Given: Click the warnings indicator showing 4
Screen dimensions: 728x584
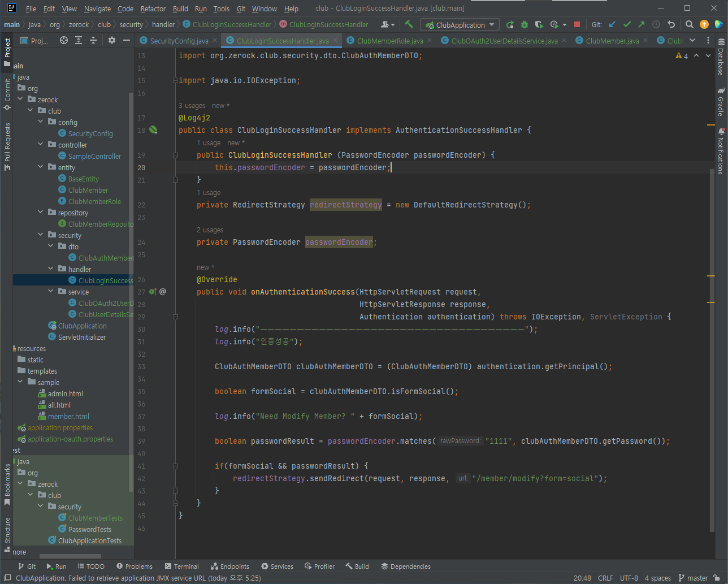Looking at the screenshot, I should (x=682, y=56).
